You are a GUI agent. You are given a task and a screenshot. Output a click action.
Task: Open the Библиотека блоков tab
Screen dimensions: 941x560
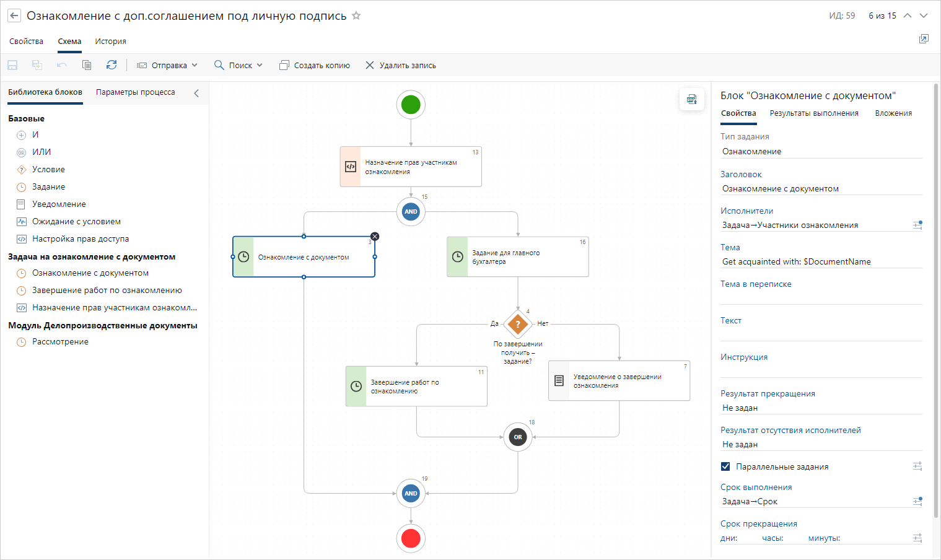tap(45, 92)
